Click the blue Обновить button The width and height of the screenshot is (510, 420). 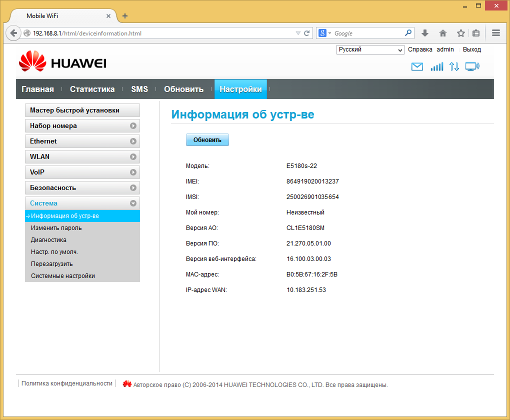pos(207,140)
